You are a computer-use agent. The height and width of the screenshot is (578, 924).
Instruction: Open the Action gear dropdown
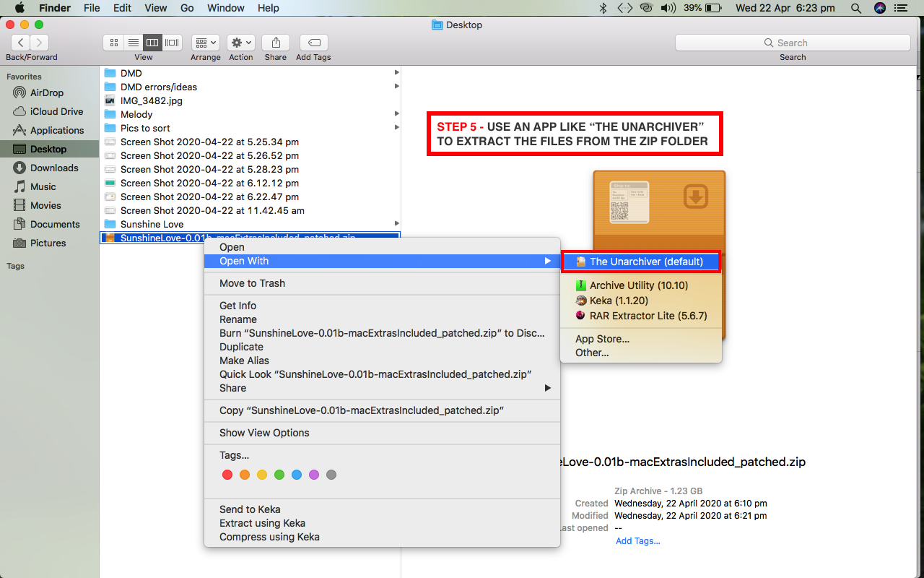pos(241,43)
